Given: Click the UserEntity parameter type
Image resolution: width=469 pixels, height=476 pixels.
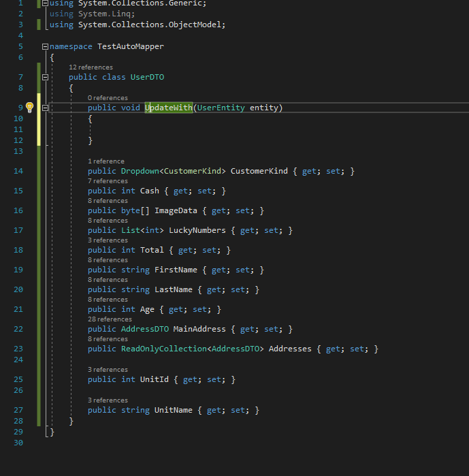Looking at the screenshot, I should [221, 108].
